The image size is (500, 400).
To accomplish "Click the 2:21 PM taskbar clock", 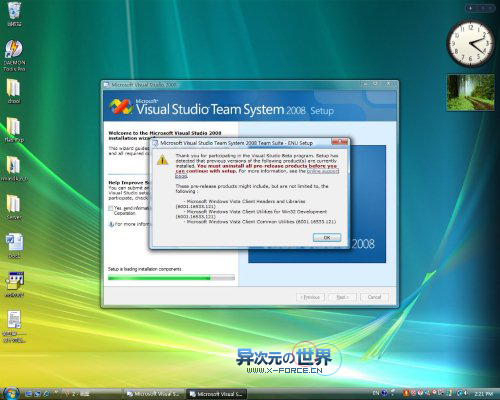I will [483, 394].
